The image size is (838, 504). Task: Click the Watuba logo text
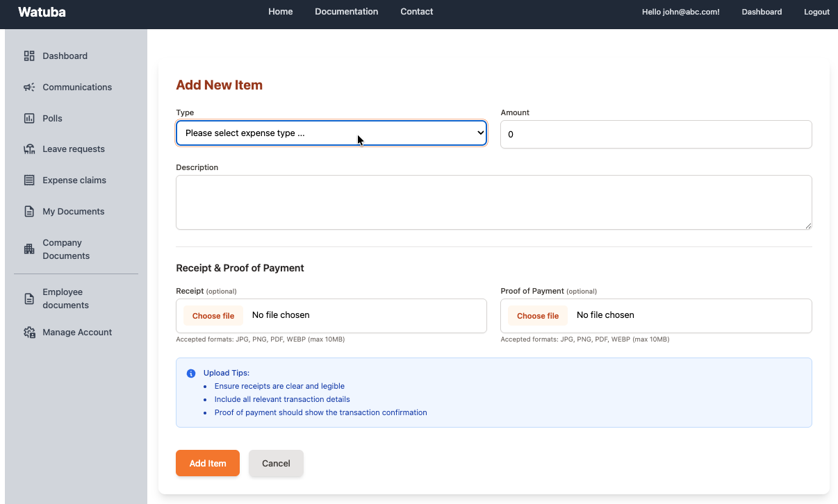(42, 12)
